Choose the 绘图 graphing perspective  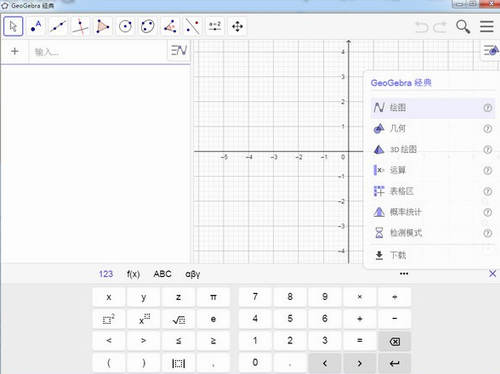click(433, 108)
